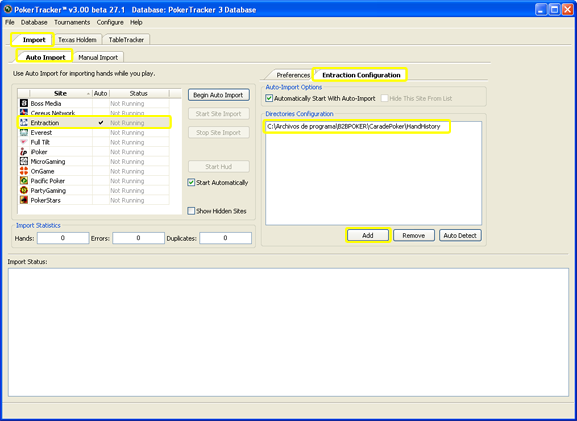Click the Everest site icon
577x421 pixels.
24,132
